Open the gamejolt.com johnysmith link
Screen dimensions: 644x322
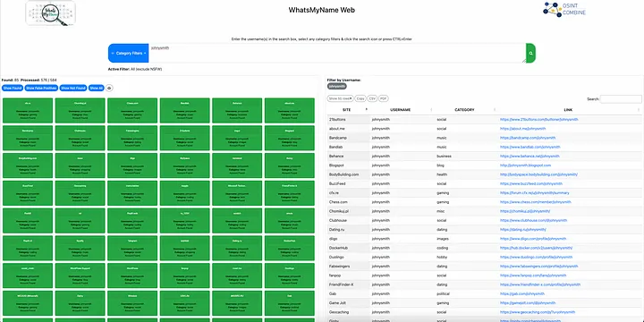[x=529, y=302]
